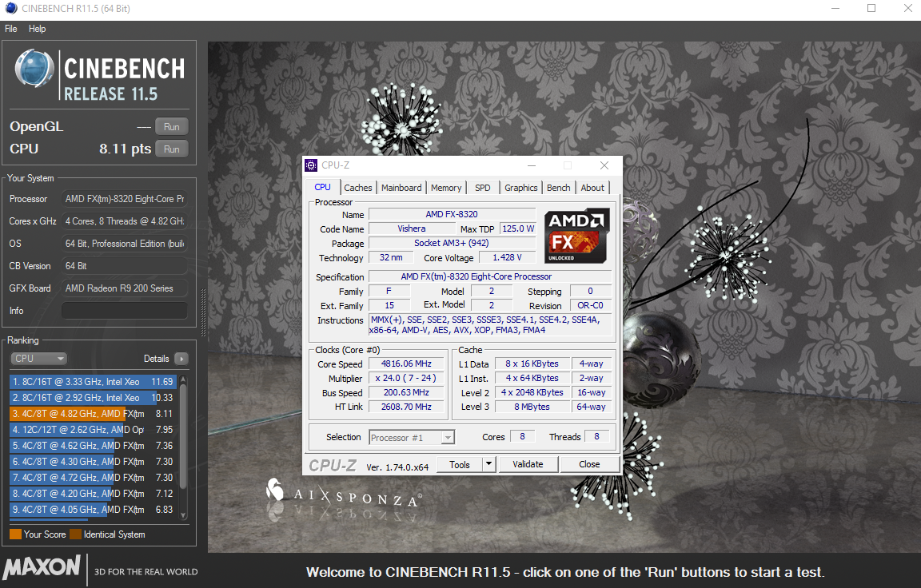This screenshot has height=588, width=921.
Task: Click the Tools button in CPU-Z
Action: tap(460, 465)
